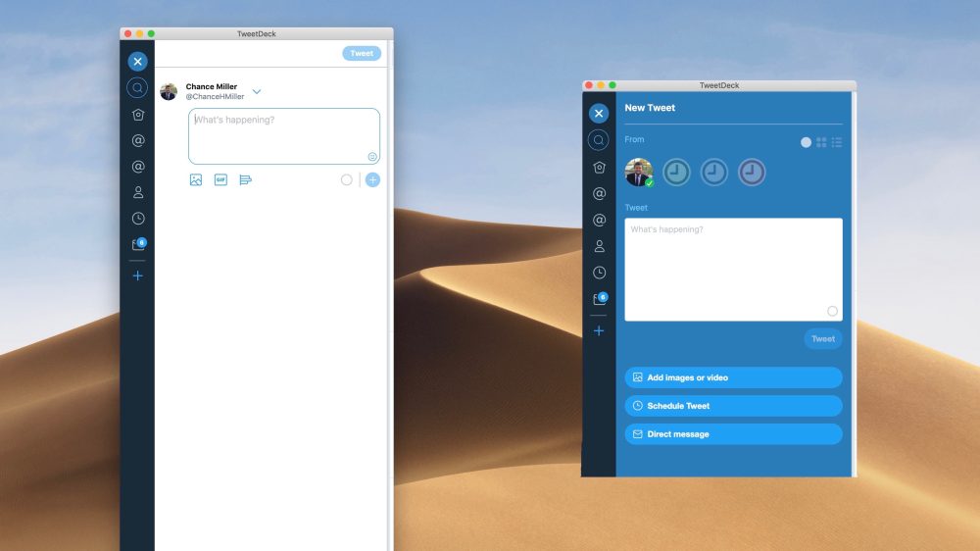Open profile icon in white window sidebar
The width and height of the screenshot is (980, 551).
coord(138,192)
